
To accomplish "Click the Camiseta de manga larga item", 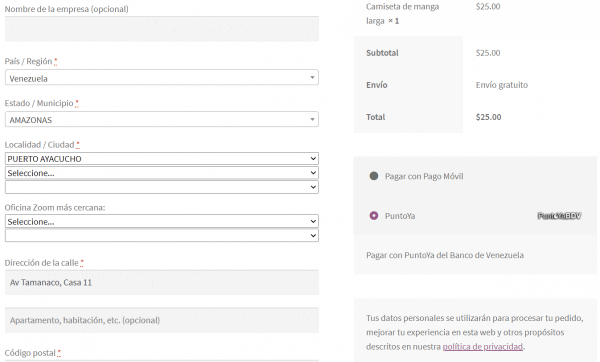I will (402, 13).
